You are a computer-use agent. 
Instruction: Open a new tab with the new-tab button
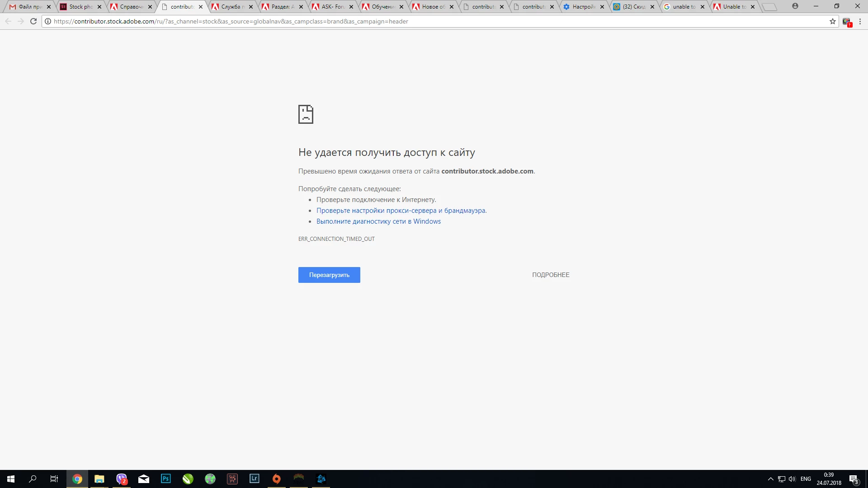[x=769, y=7]
